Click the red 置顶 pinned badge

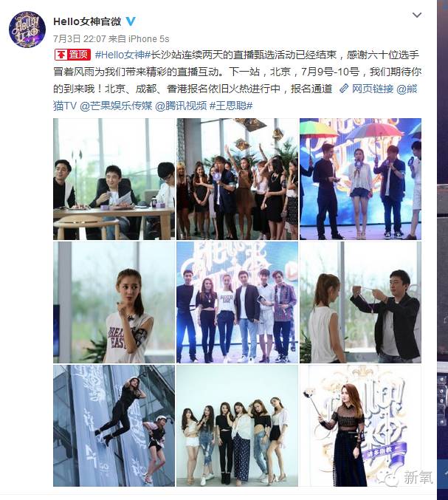[x=72, y=55]
